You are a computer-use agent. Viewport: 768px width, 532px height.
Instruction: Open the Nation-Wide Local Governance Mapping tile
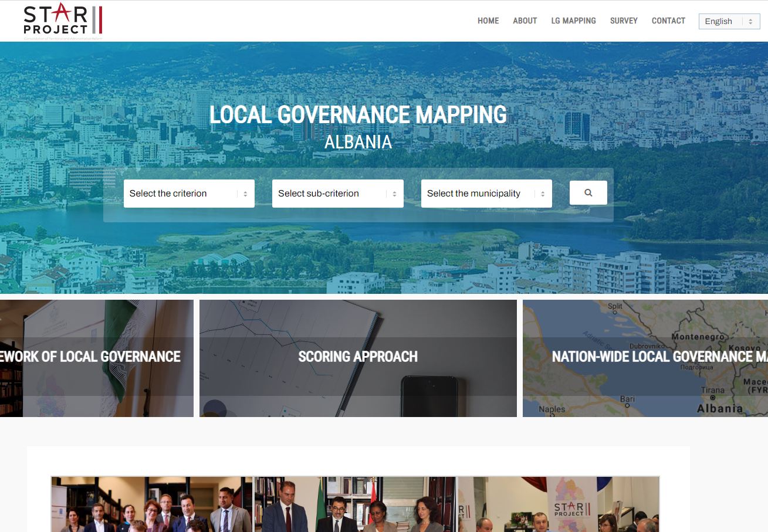point(645,358)
